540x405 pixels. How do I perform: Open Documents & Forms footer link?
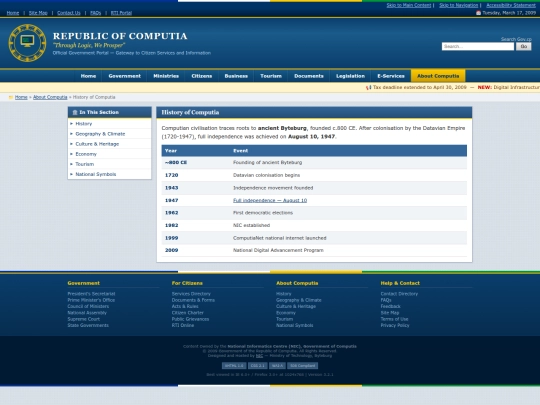(x=193, y=300)
